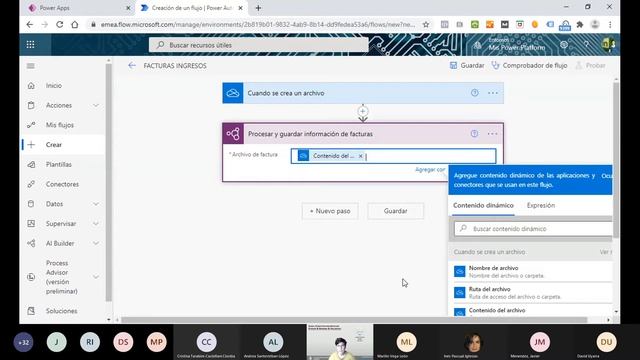Go to browser home page
This screenshot has height=360, width=640.
(x=75, y=24)
